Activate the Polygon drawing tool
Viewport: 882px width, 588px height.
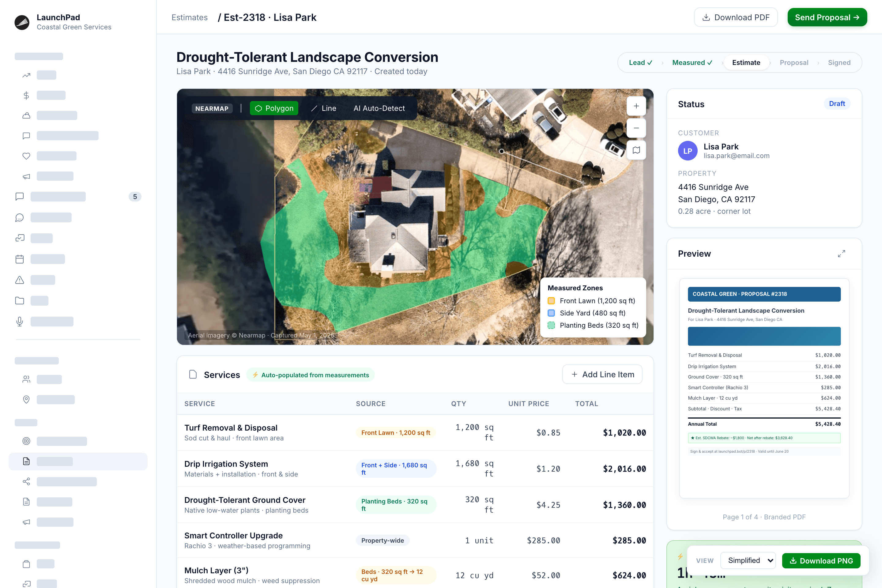coord(274,108)
